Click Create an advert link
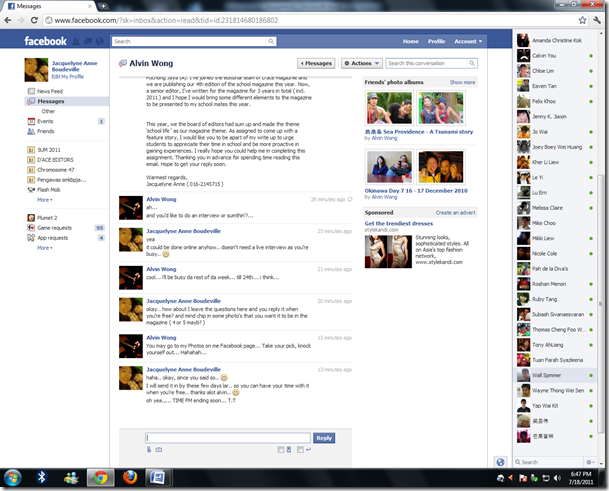Viewport: 609px width, 491px height. click(455, 213)
